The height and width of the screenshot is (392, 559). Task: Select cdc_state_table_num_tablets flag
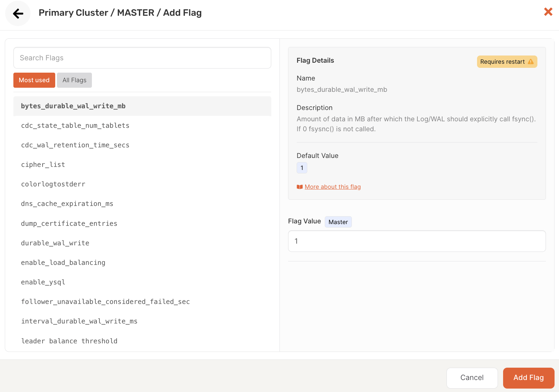[142, 126]
